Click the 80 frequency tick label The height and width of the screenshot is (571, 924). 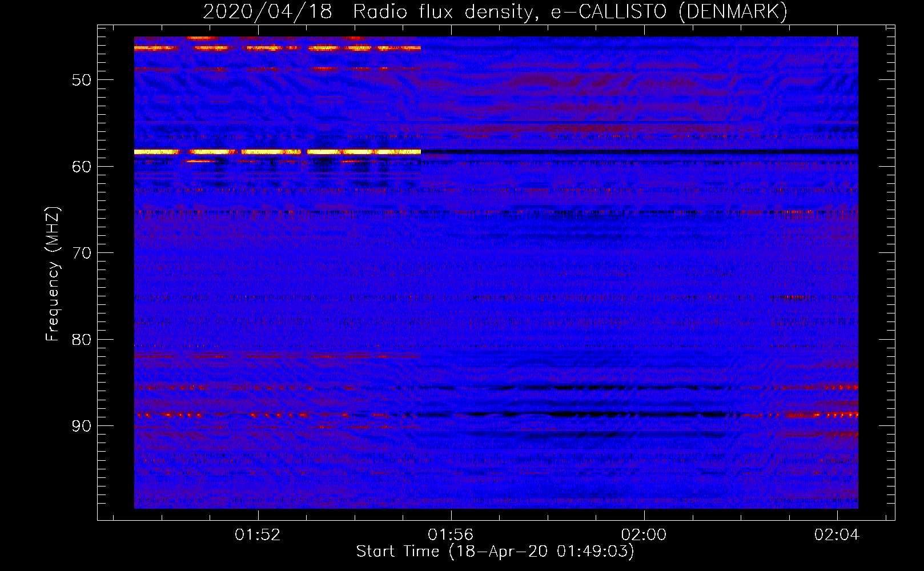(x=82, y=340)
